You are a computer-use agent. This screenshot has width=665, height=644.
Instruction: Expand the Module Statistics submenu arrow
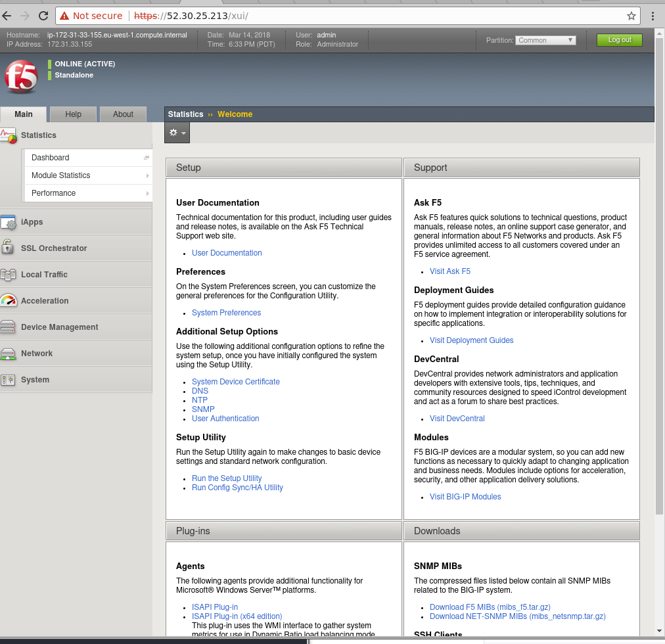[x=147, y=175]
